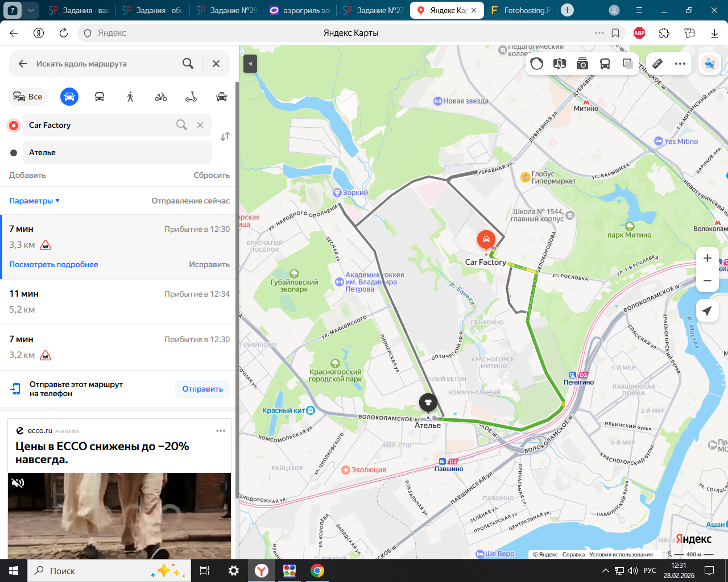Viewport: 728px width, 582px height.
Task: Open Справка link at the map bottom
Action: pyautogui.click(x=573, y=555)
